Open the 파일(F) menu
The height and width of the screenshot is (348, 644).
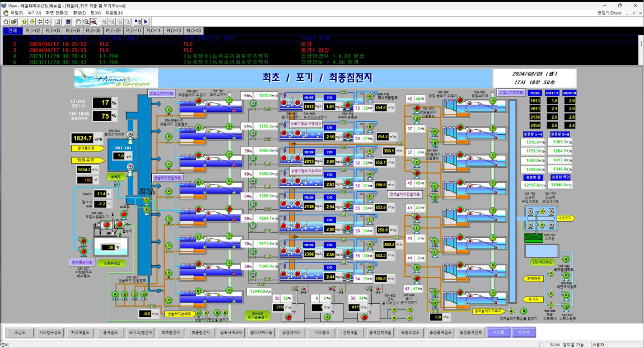pyautogui.click(x=17, y=13)
